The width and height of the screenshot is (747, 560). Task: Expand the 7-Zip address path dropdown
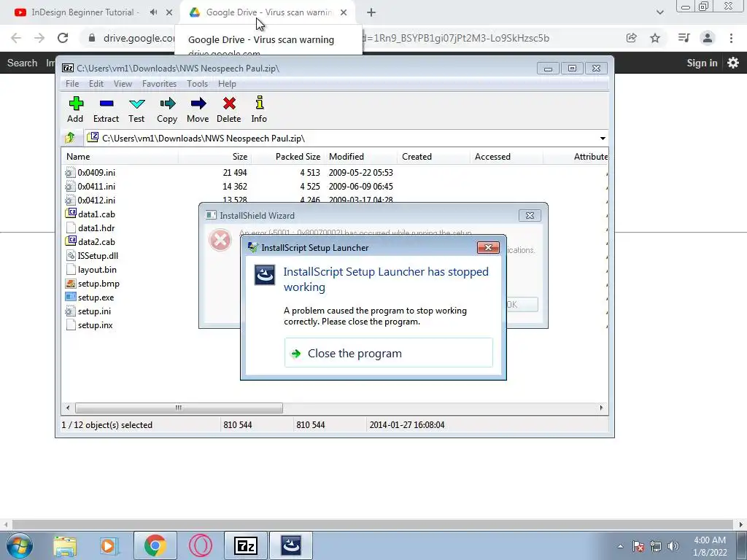(603, 139)
